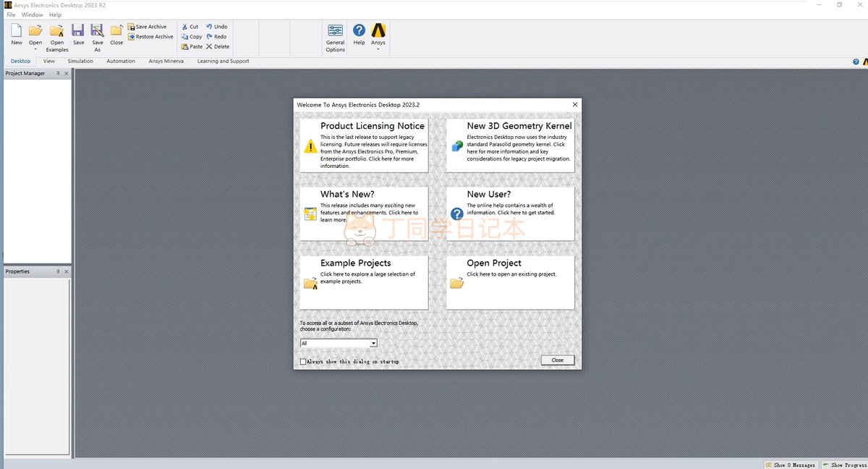Click the Open Project folder icon

(457, 283)
